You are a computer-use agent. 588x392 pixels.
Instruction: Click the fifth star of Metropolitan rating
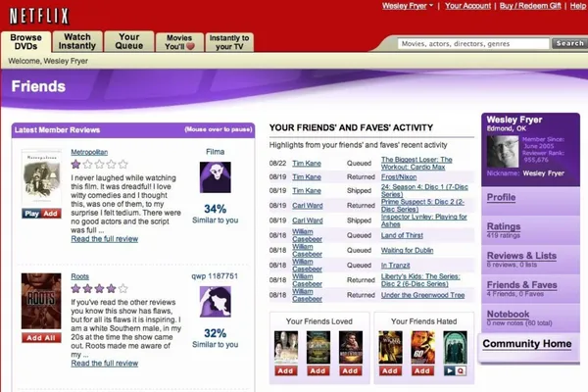(x=123, y=164)
